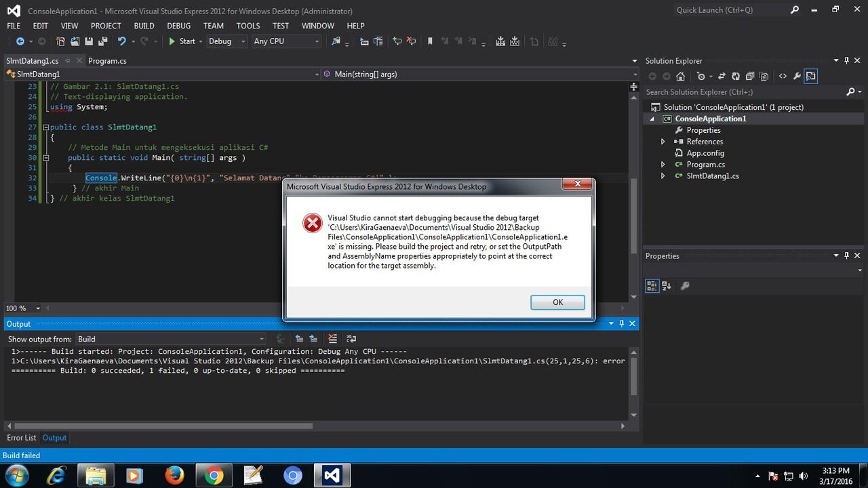Click the Undo toolbar icon
The width and height of the screenshot is (868, 488).
(x=122, y=41)
